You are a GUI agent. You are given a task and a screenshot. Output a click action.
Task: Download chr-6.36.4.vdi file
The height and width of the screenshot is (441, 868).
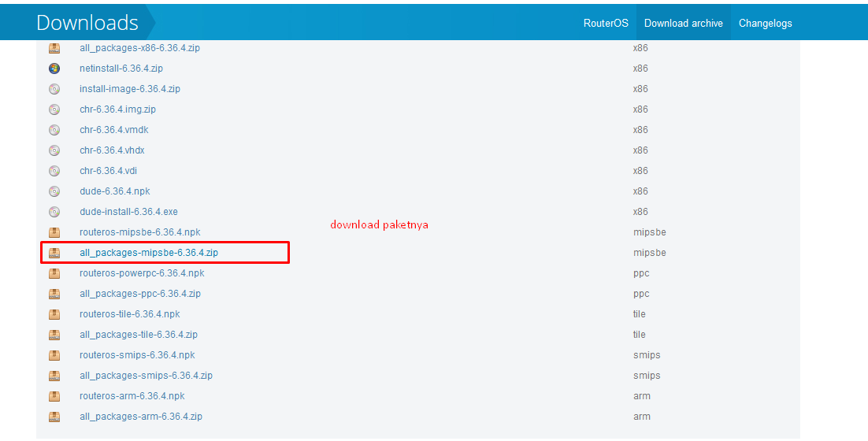(108, 171)
